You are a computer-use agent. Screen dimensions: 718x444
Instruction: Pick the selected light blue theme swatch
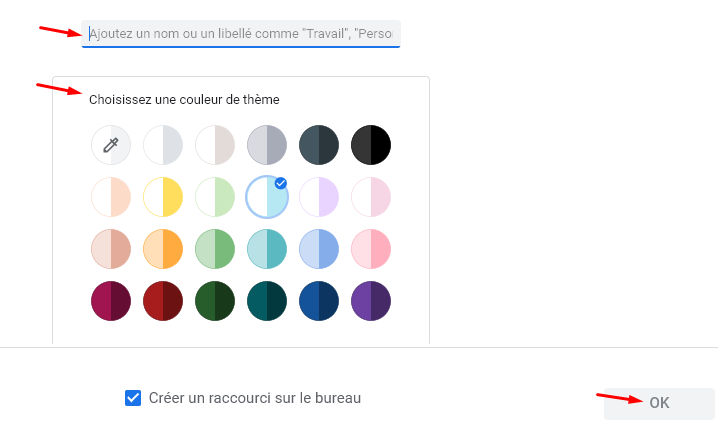click(x=267, y=197)
